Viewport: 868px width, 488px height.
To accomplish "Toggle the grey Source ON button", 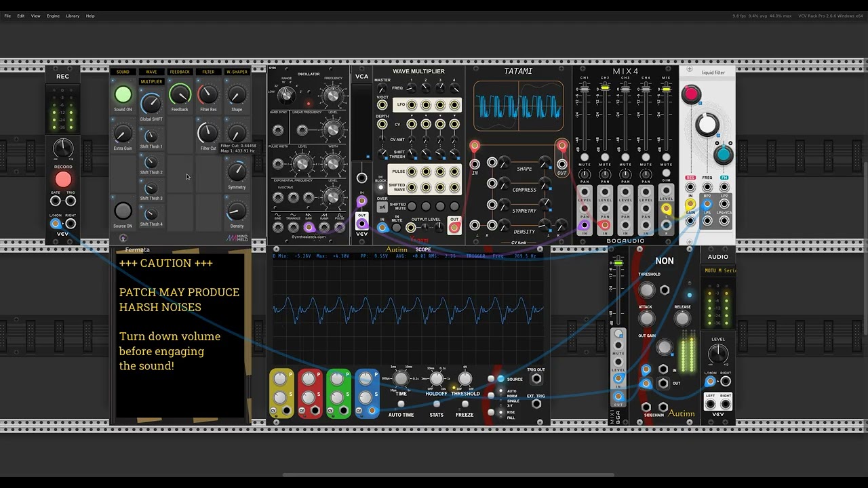I will (123, 211).
